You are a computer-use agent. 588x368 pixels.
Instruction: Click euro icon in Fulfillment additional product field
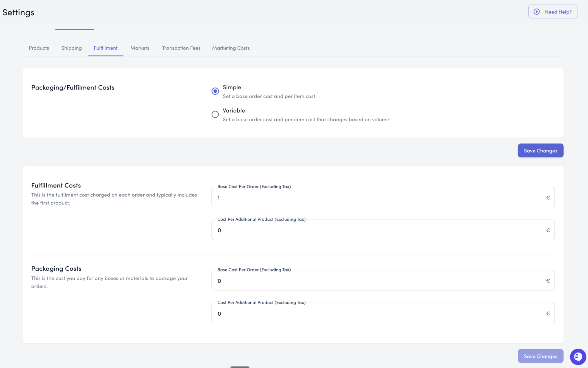(x=548, y=230)
